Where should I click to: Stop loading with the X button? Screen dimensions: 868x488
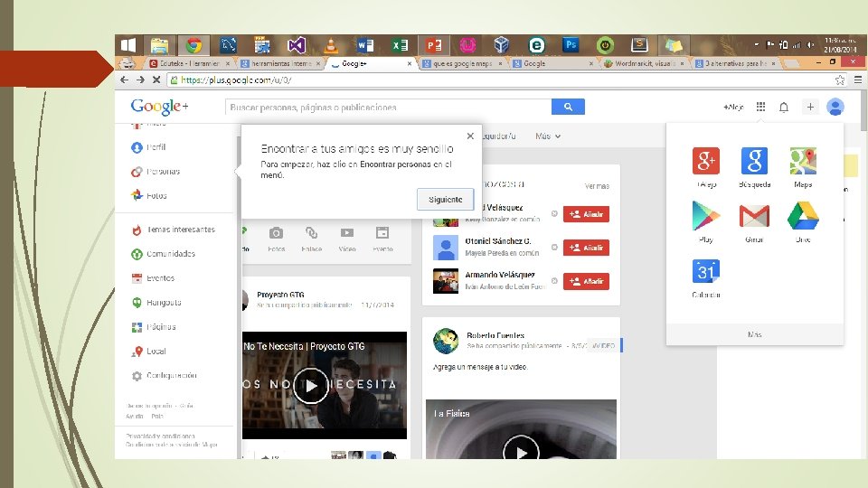click(x=156, y=80)
